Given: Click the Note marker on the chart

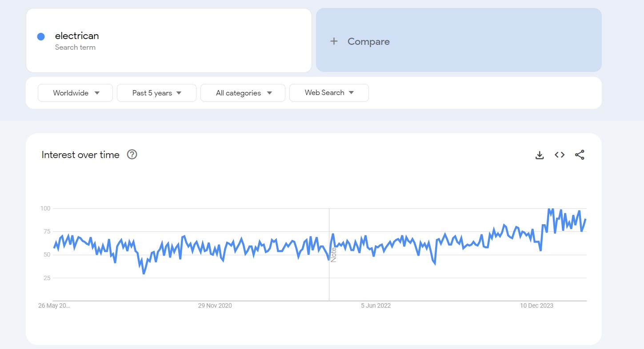Looking at the screenshot, I should pos(333,254).
